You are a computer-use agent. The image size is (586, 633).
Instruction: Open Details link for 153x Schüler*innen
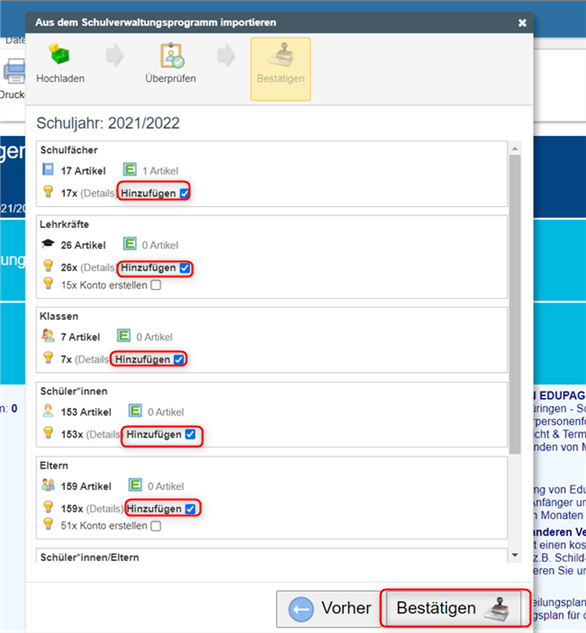(x=104, y=434)
